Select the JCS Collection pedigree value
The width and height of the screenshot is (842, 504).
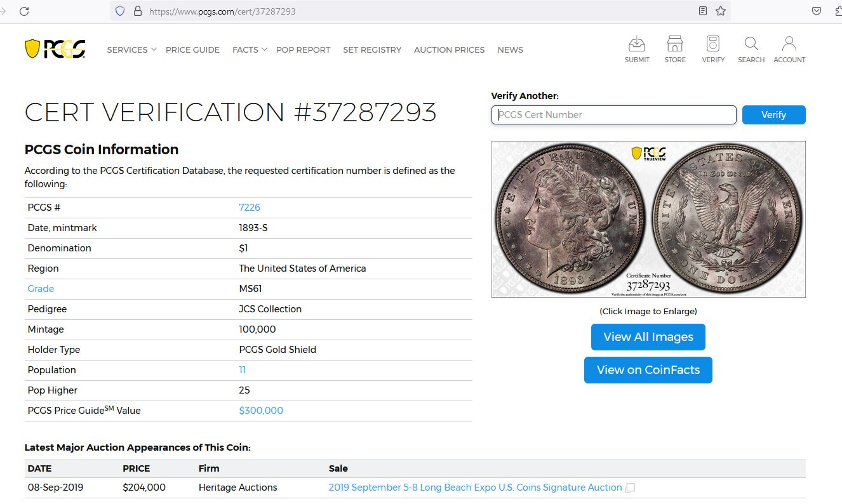pyautogui.click(x=270, y=309)
